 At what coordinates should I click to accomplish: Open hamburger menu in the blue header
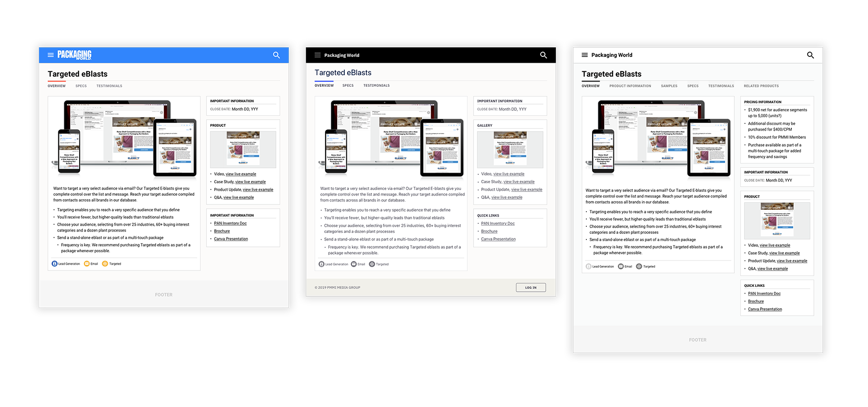pos(51,55)
